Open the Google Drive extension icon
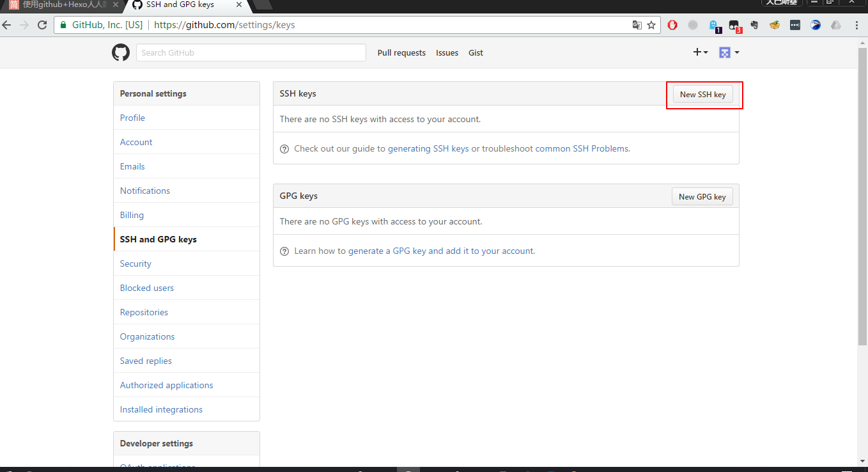The height and width of the screenshot is (472, 868). pyautogui.click(x=836, y=25)
